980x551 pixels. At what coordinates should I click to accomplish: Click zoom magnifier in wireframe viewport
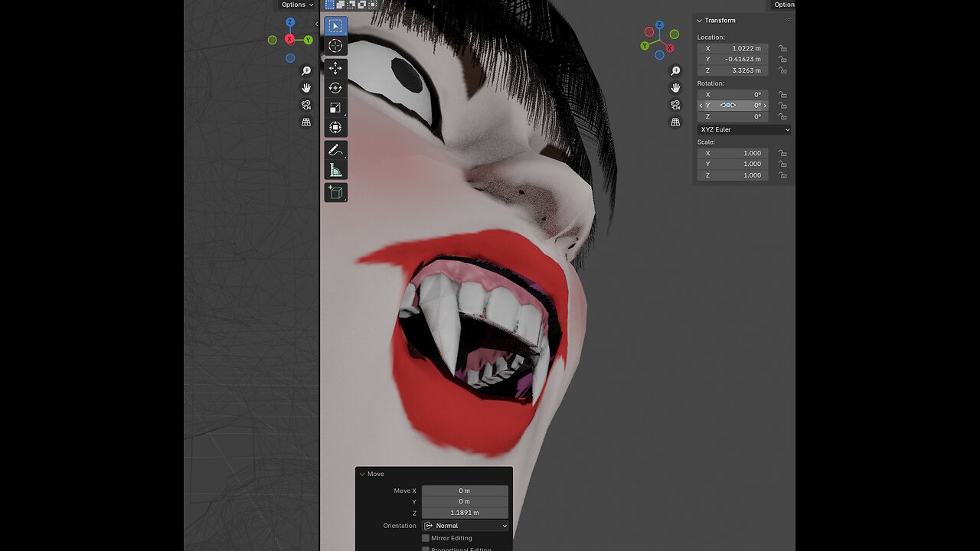click(x=306, y=71)
